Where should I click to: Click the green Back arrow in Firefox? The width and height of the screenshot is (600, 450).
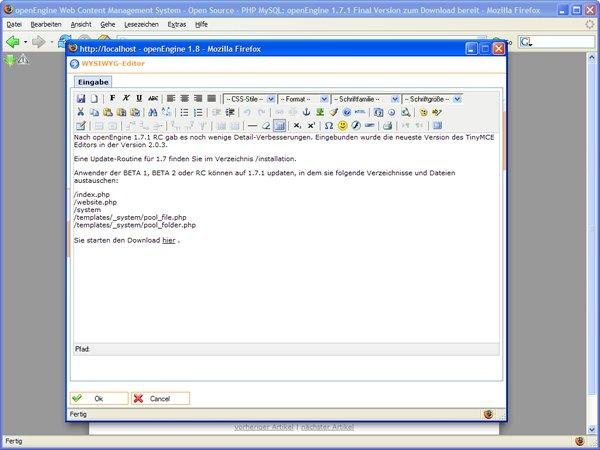tap(13, 41)
